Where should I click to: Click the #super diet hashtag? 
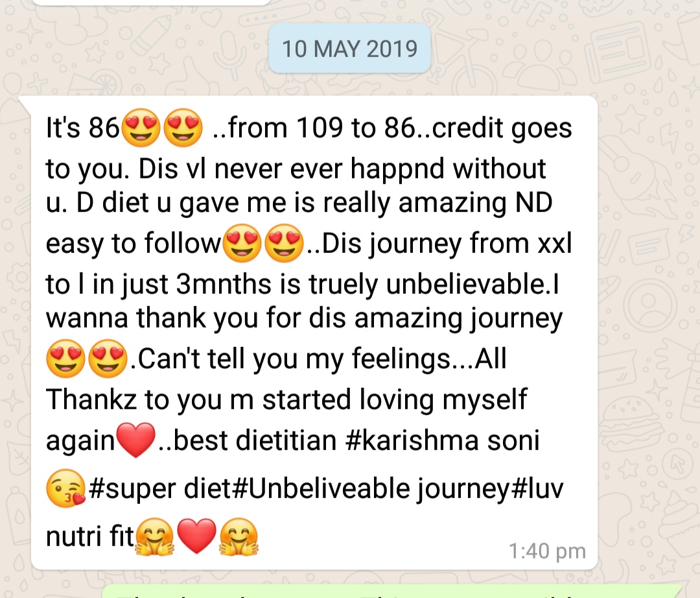click(x=160, y=488)
